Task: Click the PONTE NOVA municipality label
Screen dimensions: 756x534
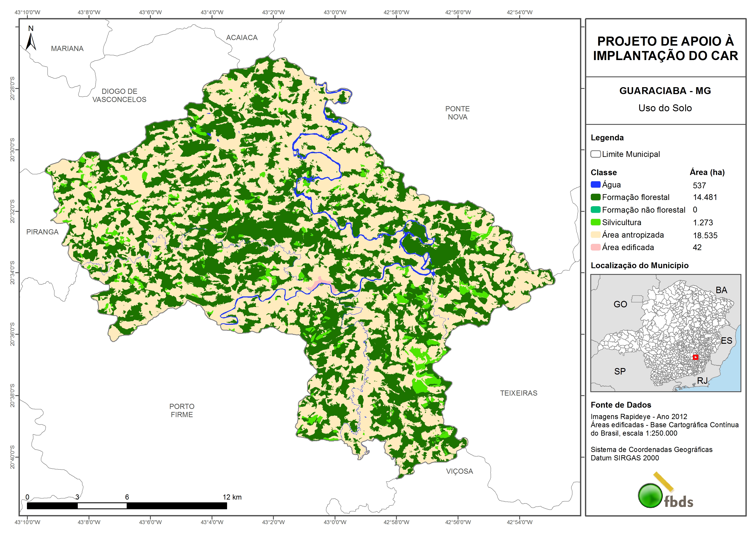Action: pos(457,113)
